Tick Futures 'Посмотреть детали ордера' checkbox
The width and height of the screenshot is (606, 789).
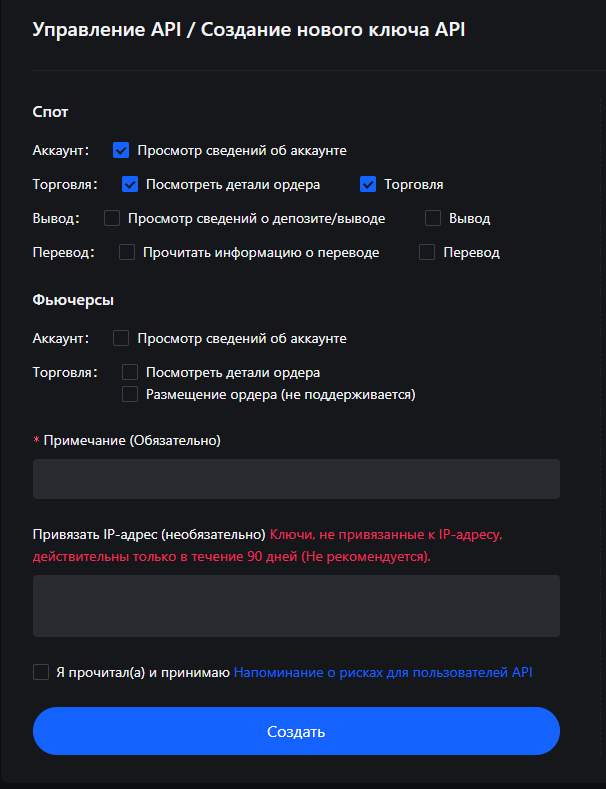click(130, 372)
